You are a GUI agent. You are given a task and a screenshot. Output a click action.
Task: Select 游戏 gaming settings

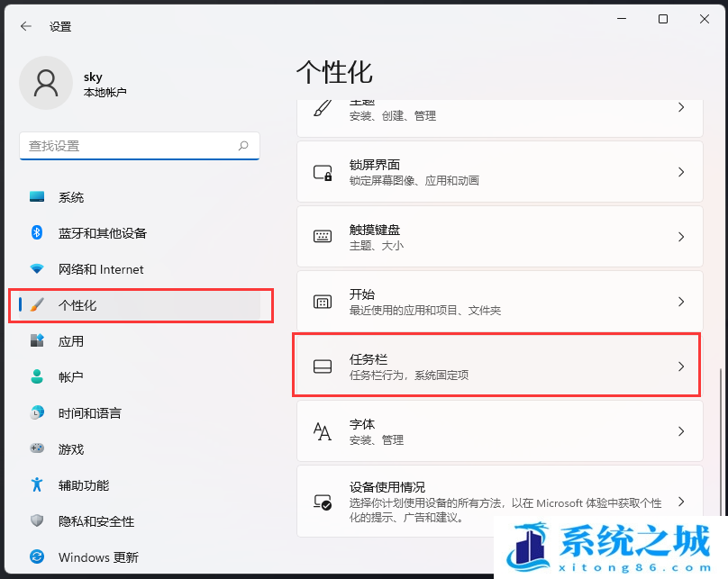71,449
